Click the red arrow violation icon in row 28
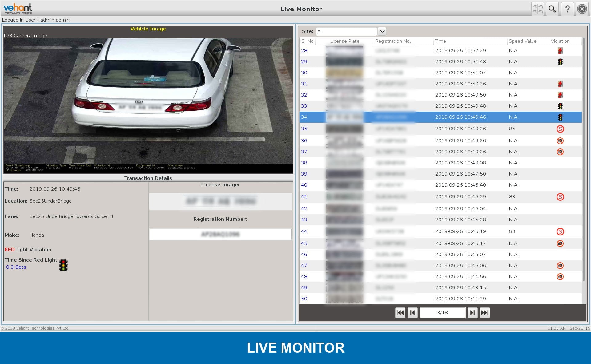591x364 pixels. coord(560,51)
